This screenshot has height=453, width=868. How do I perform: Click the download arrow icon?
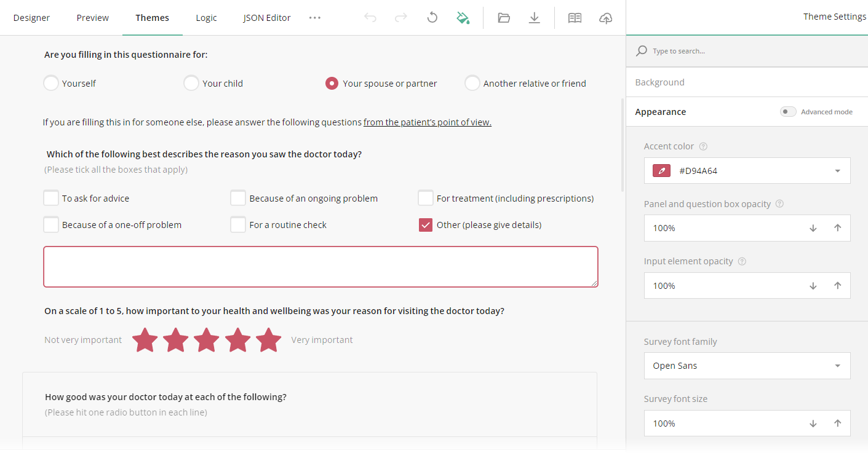click(535, 18)
